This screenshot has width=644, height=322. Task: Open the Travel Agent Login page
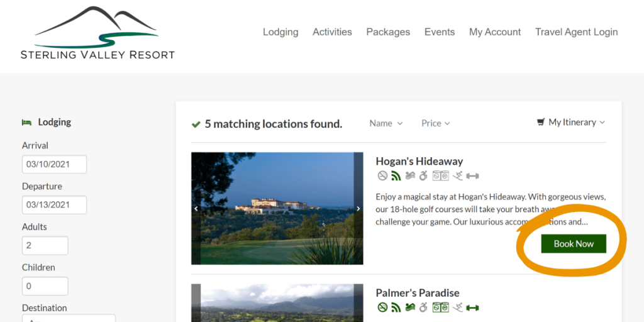[576, 32]
